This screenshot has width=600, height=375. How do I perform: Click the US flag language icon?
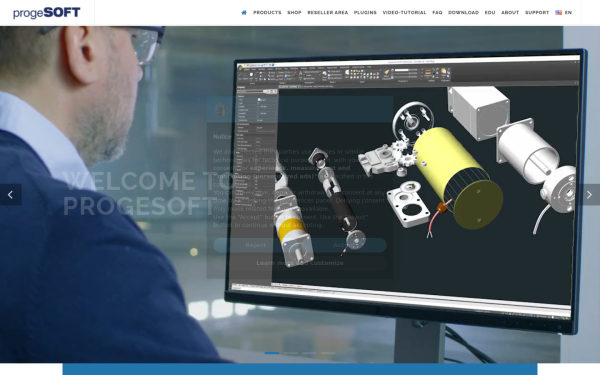[559, 13]
